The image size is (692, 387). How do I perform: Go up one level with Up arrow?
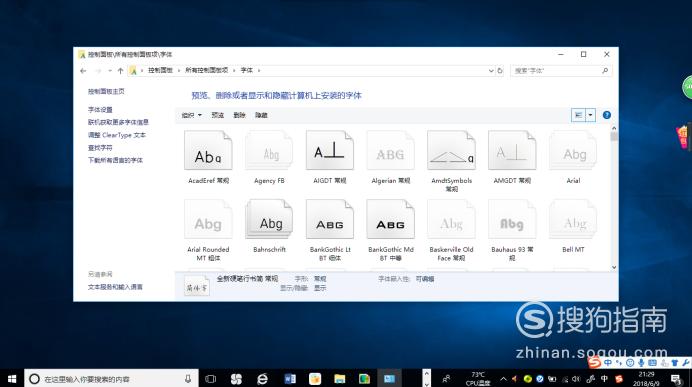point(120,71)
